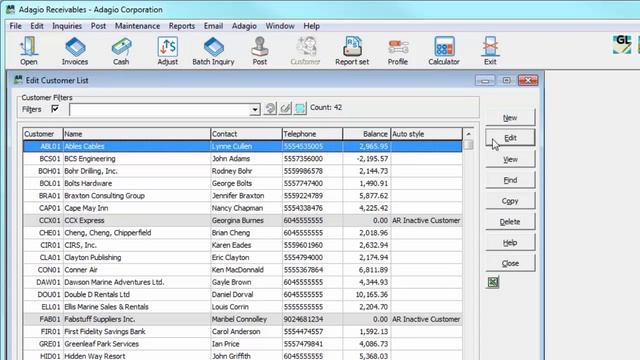Image resolution: width=640 pixels, height=360 pixels.
Task: Select the Bohr Drilling, Inc. row
Action: tap(242, 171)
